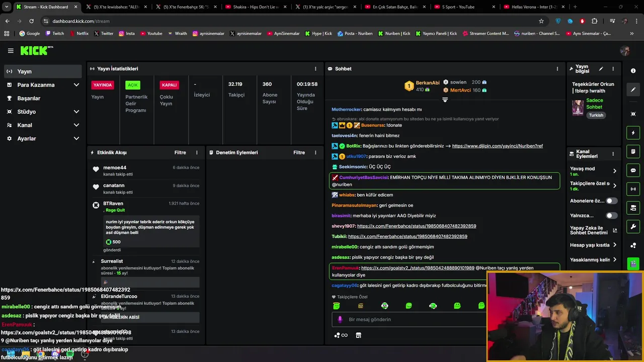Click the pencil edit icon in right sidebar
This screenshot has height=362, width=644.
pos(633,89)
